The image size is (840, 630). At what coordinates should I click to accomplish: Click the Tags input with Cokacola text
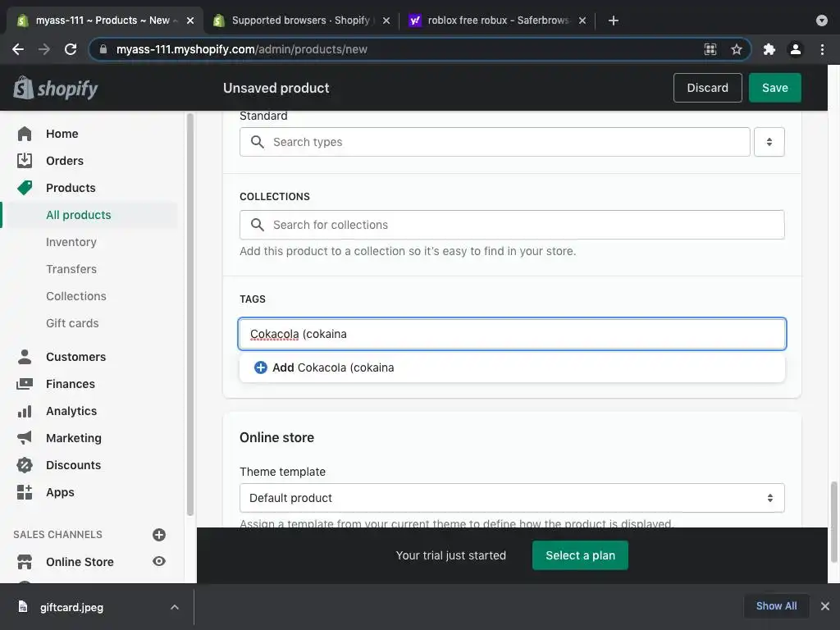(x=512, y=335)
